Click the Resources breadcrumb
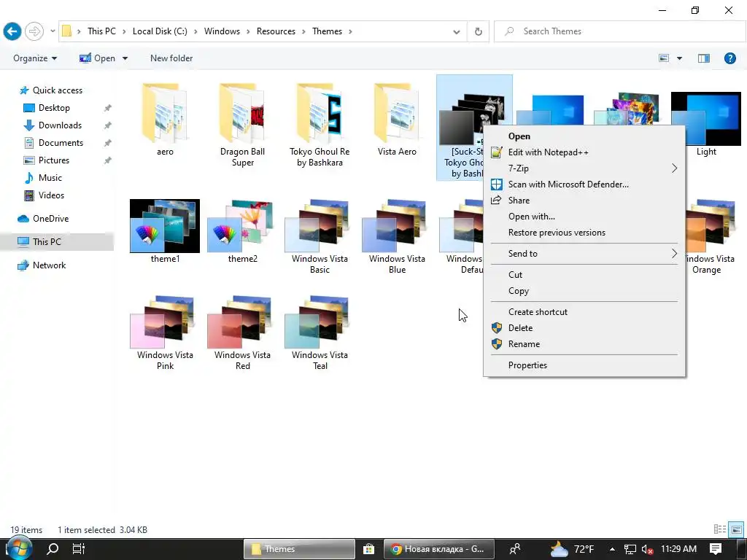The width and height of the screenshot is (747, 560). [276, 31]
